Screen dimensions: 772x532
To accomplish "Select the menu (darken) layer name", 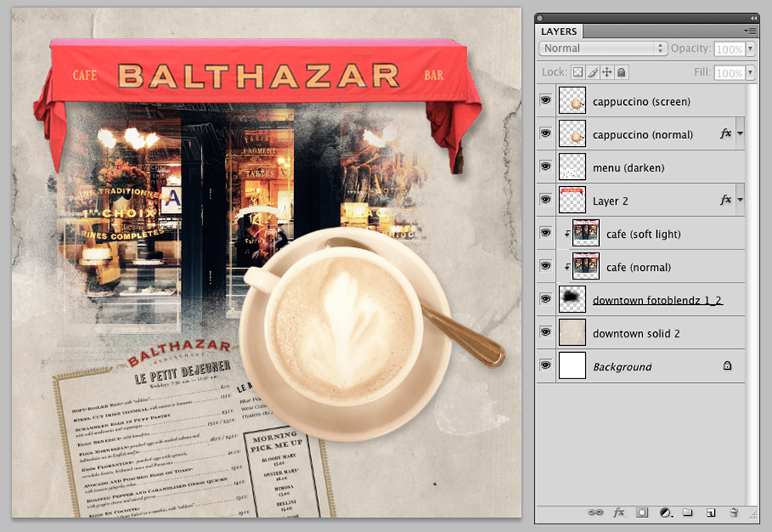I will click(x=628, y=168).
